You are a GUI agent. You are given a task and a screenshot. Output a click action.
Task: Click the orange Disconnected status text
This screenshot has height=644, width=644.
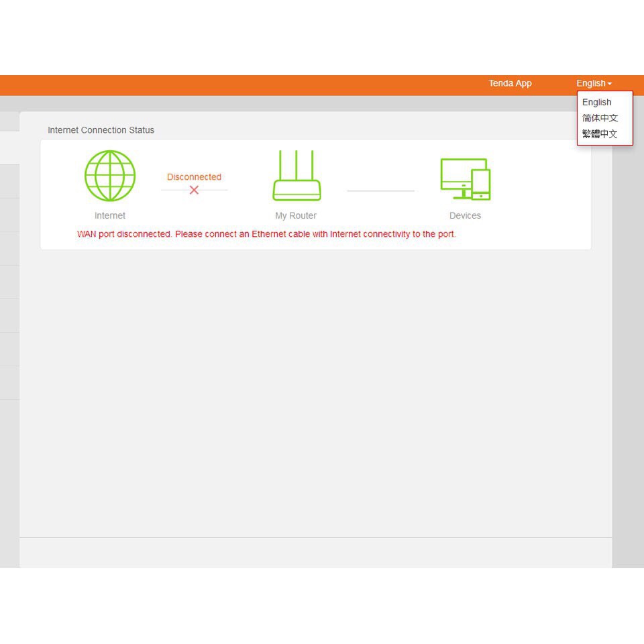point(194,177)
